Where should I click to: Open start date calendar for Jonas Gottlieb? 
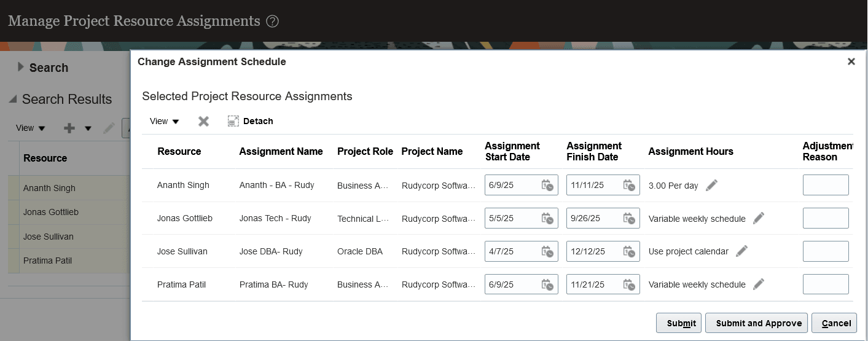coord(547,218)
